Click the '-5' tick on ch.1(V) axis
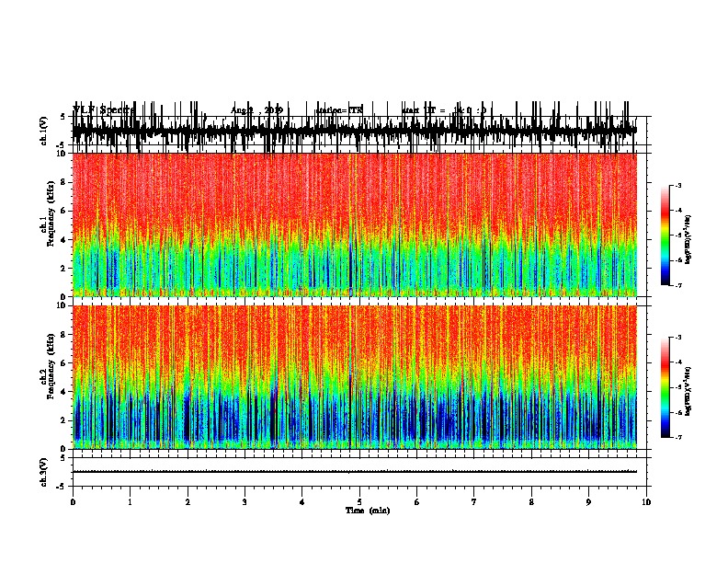The image size is (728, 563). click(62, 145)
